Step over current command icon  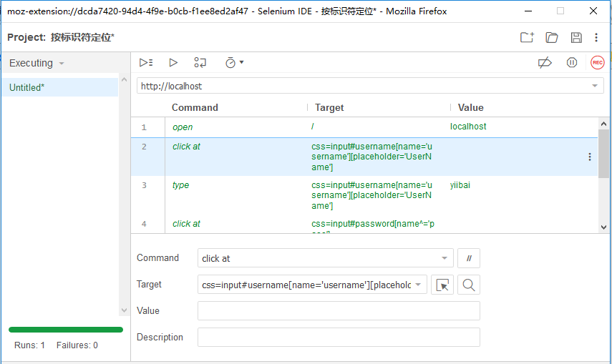pyautogui.click(x=200, y=62)
